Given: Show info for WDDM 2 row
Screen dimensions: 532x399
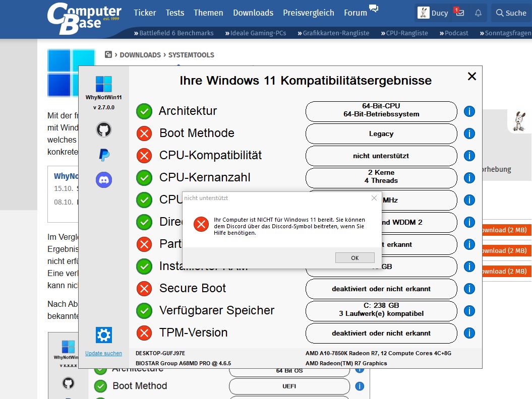Looking at the screenshot, I should coord(469,222).
